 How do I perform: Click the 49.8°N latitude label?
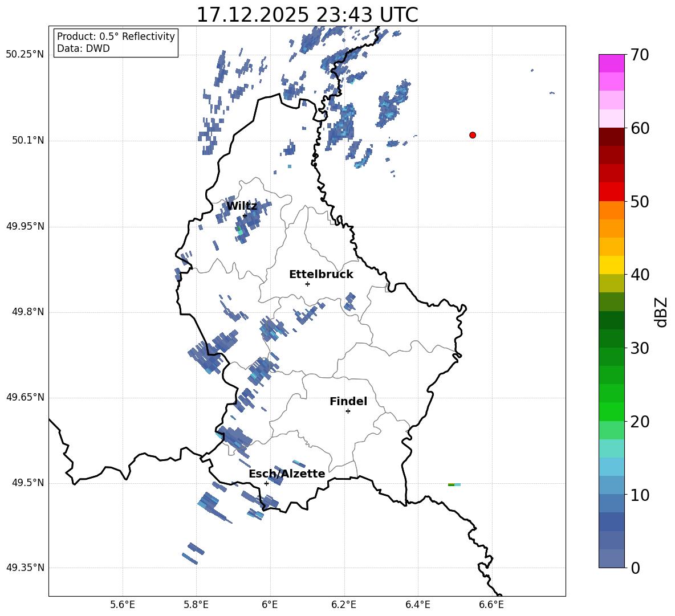pos(28,312)
